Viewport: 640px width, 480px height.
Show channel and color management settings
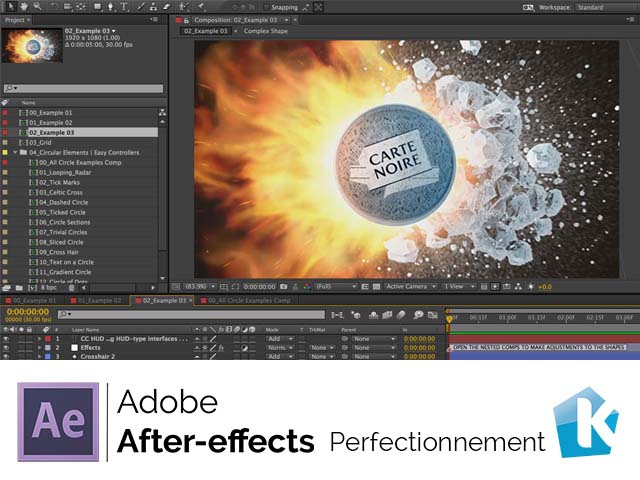pyautogui.click(x=307, y=287)
